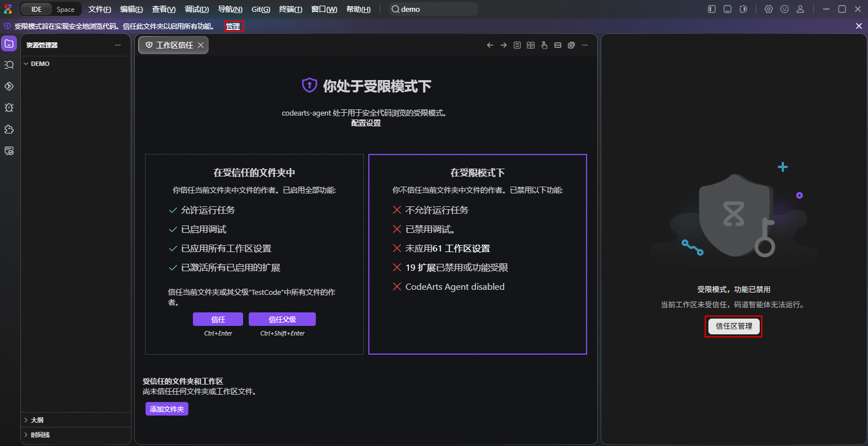Click the hand pointer icon in editor toolbar

pyautogui.click(x=544, y=45)
